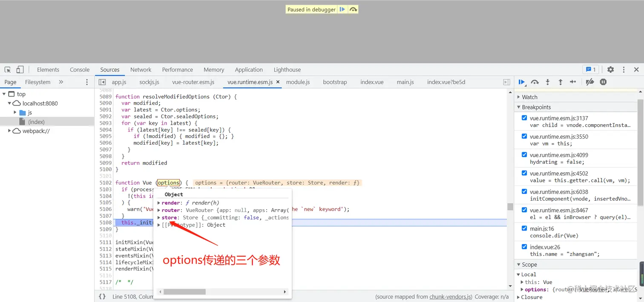This screenshot has height=302, width=644.
Task: Toggle the device toolbar icon
Action: (20, 70)
